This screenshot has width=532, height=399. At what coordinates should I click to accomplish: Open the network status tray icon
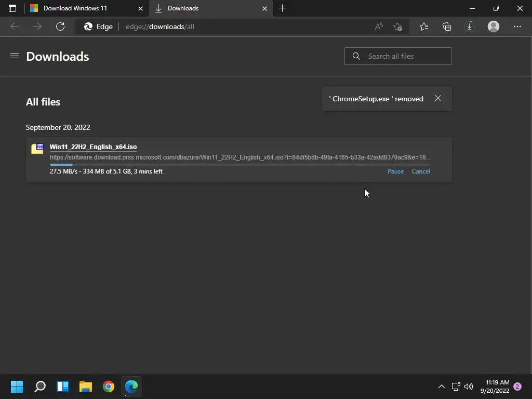pos(456,387)
